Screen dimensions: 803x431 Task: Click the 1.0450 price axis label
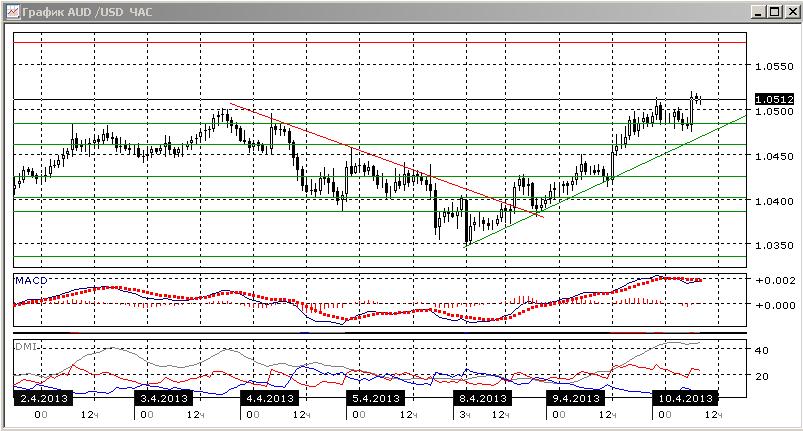coord(774,156)
